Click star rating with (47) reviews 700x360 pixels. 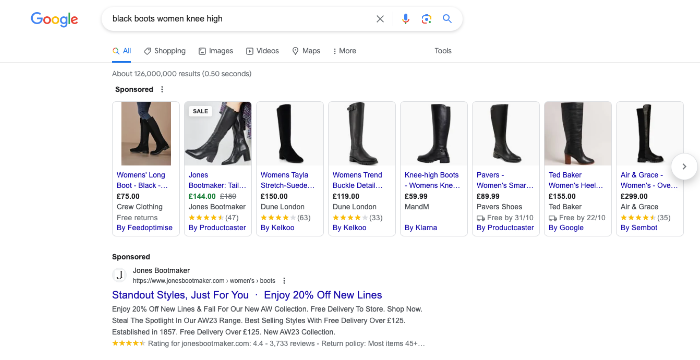pos(213,218)
